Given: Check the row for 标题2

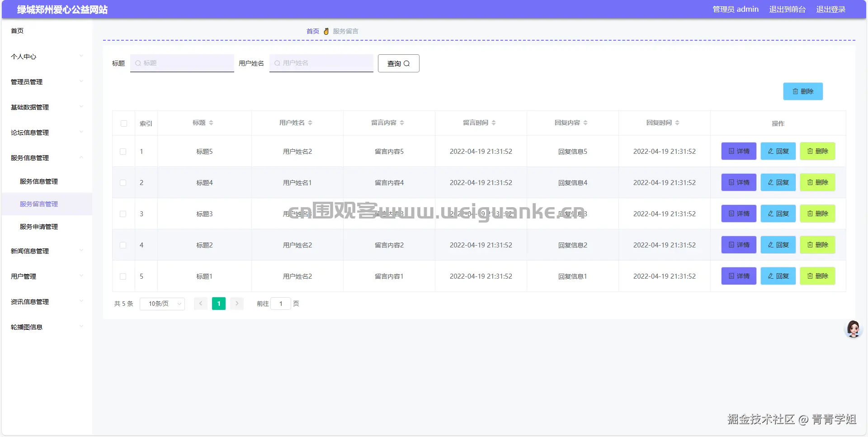Looking at the screenshot, I should tap(123, 245).
